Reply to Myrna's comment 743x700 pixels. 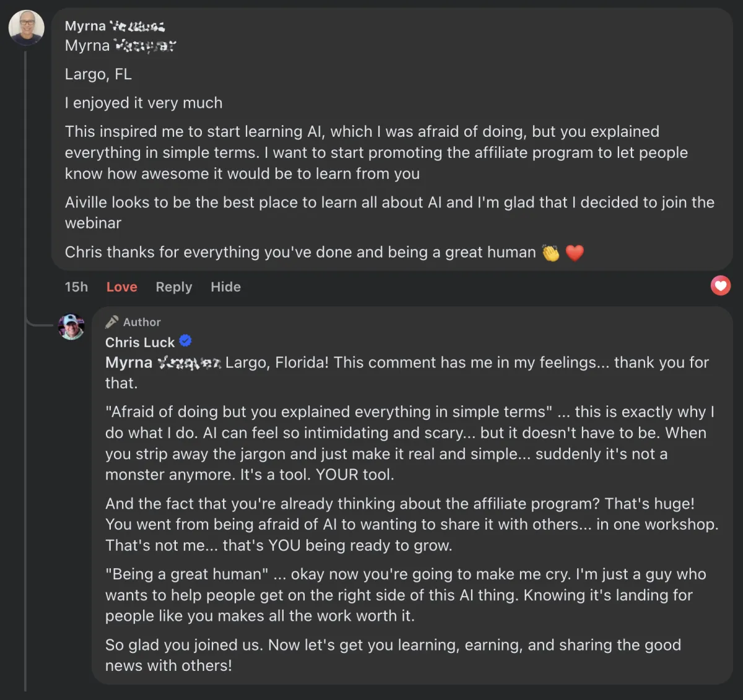pyautogui.click(x=174, y=287)
